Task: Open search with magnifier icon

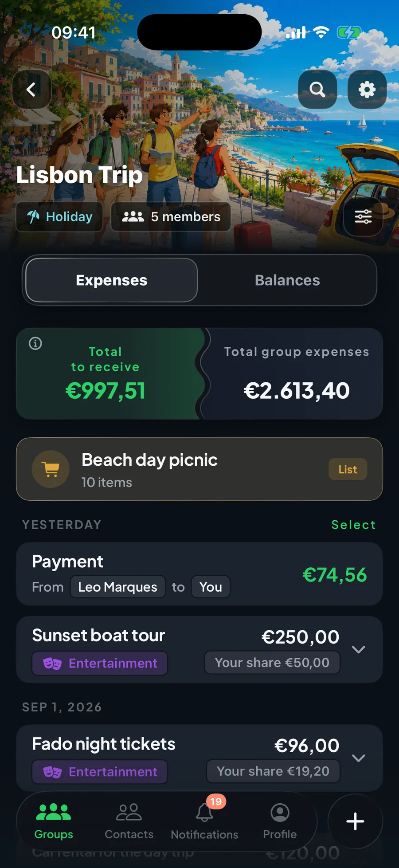Action: pyautogui.click(x=317, y=90)
